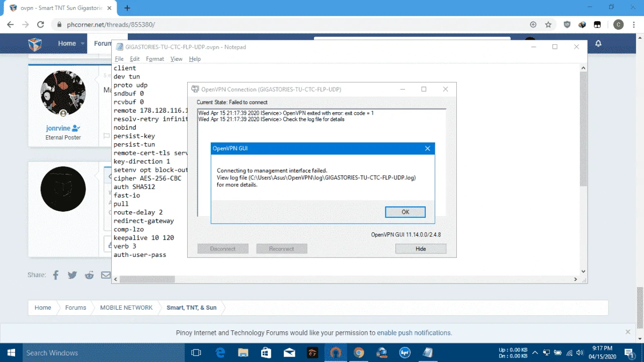Viewport: 644px width, 362px height.
Task: Open Notepad from the taskbar
Action: tap(428, 352)
